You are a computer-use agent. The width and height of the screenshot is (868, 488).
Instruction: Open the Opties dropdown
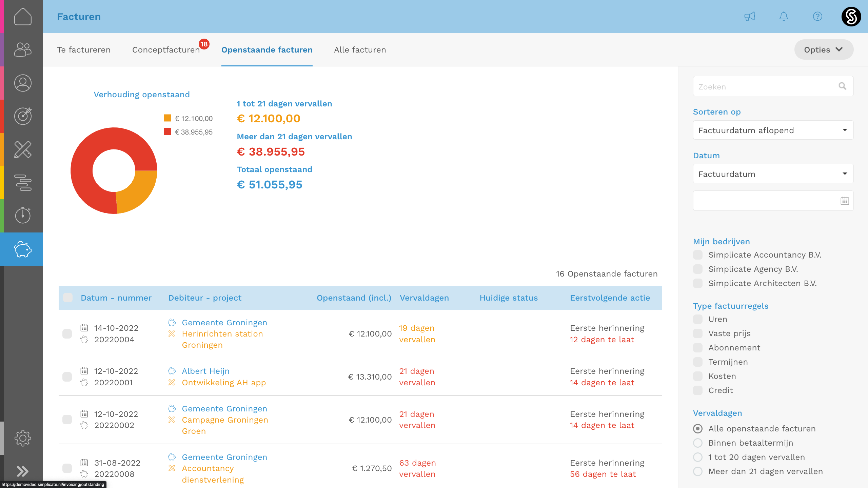[824, 49]
